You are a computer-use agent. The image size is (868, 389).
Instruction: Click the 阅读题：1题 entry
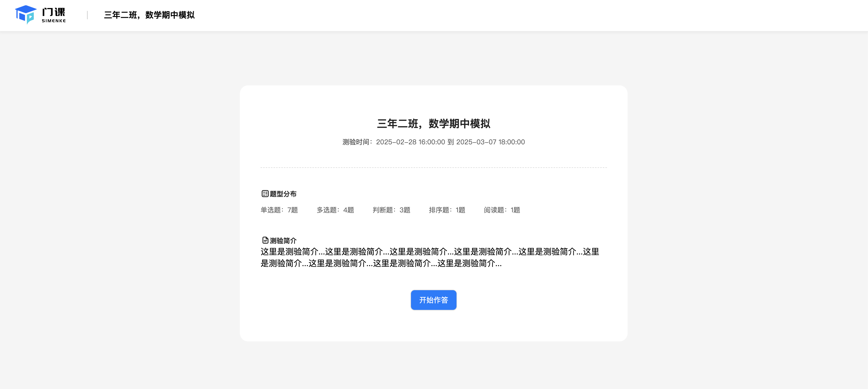coord(502,210)
